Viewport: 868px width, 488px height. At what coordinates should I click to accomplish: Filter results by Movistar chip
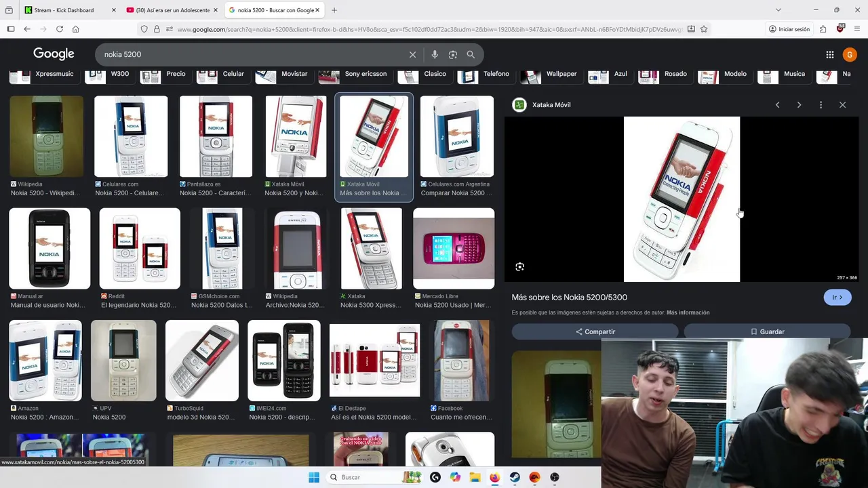tap(283, 74)
